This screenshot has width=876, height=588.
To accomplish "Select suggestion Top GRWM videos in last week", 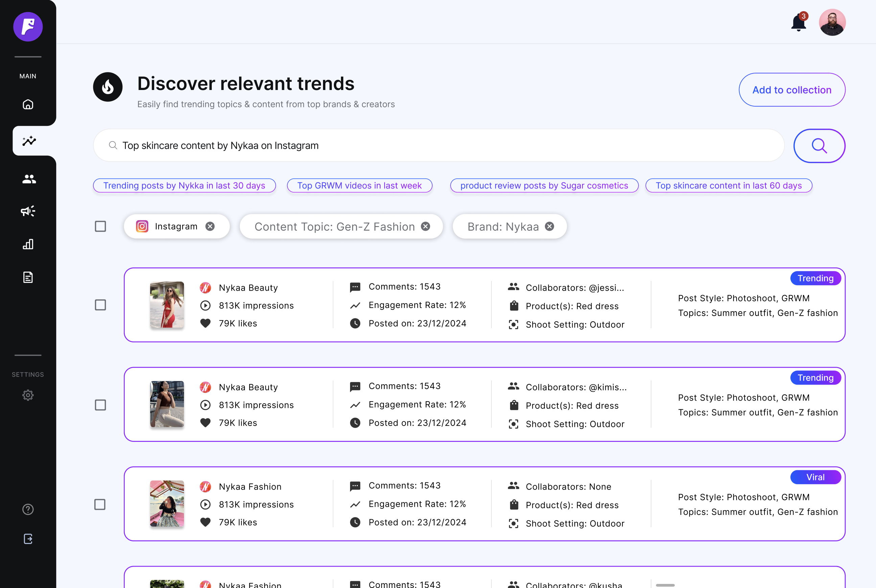I will click(x=359, y=185).
